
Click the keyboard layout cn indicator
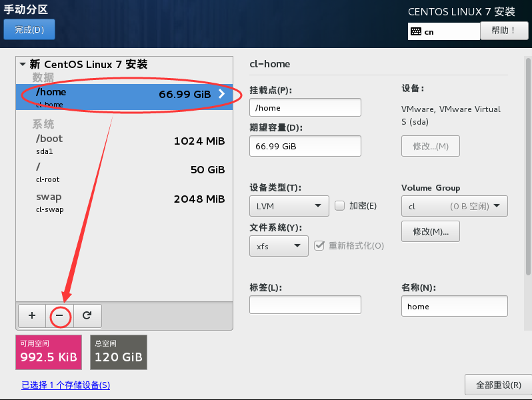tap(443, 31)
